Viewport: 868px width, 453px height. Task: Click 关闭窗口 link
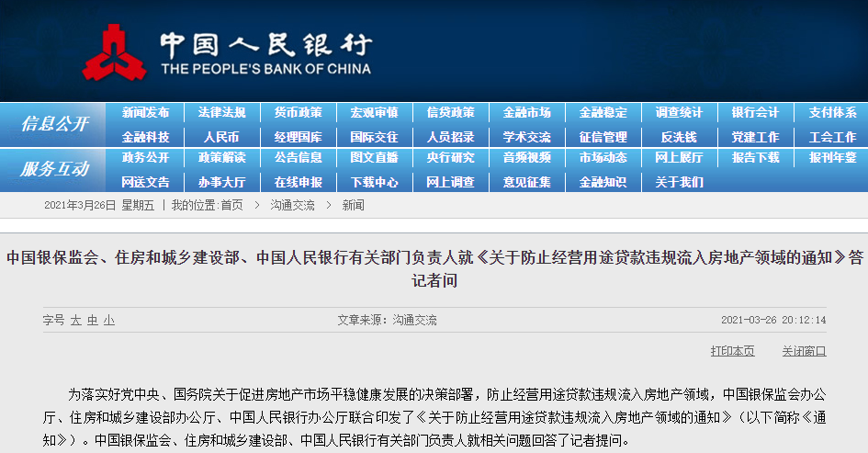[804, 351]
